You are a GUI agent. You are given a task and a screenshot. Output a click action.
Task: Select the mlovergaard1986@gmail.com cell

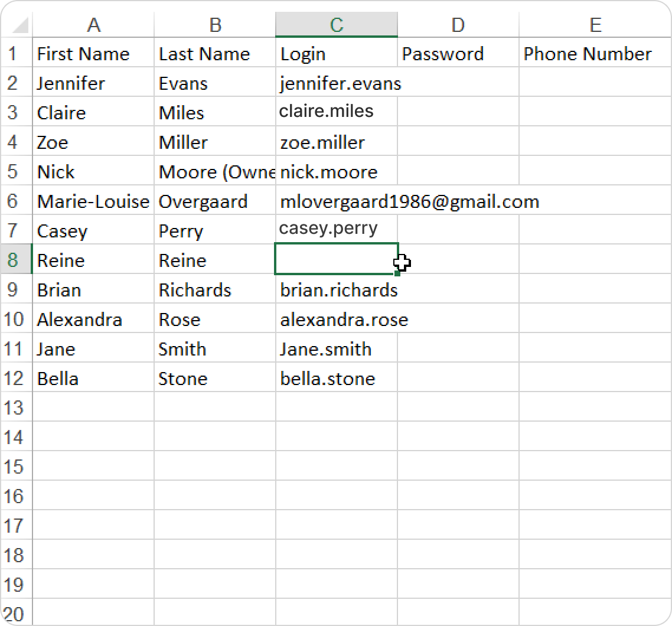click(336, 201)
